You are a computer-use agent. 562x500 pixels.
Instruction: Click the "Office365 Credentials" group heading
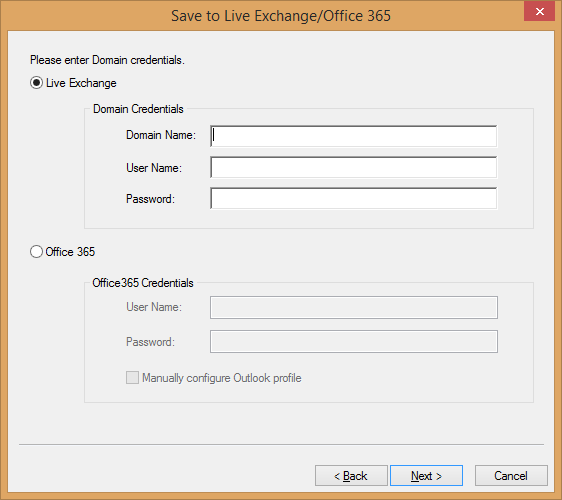[143, 283]
